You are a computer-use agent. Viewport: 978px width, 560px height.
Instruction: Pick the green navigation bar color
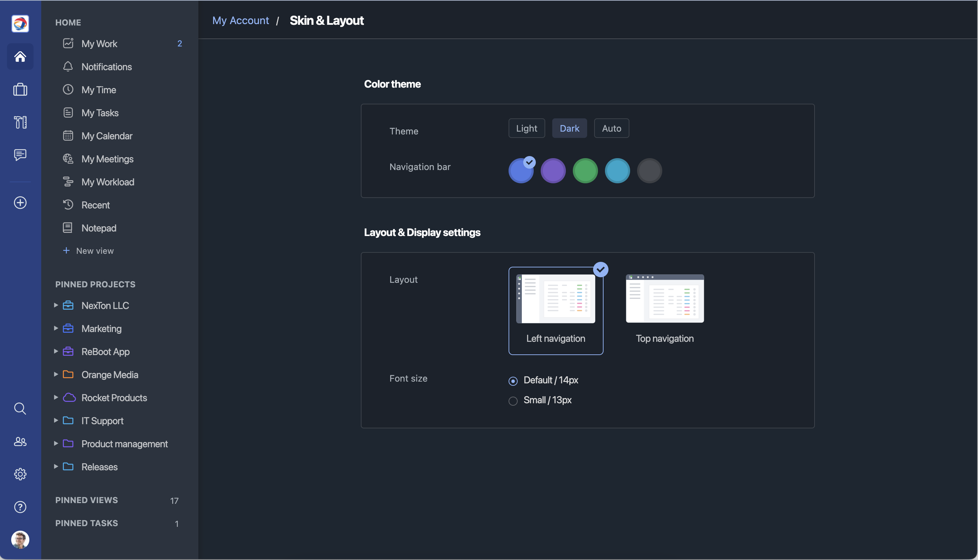pyautogui.click(x=585, y=170)
